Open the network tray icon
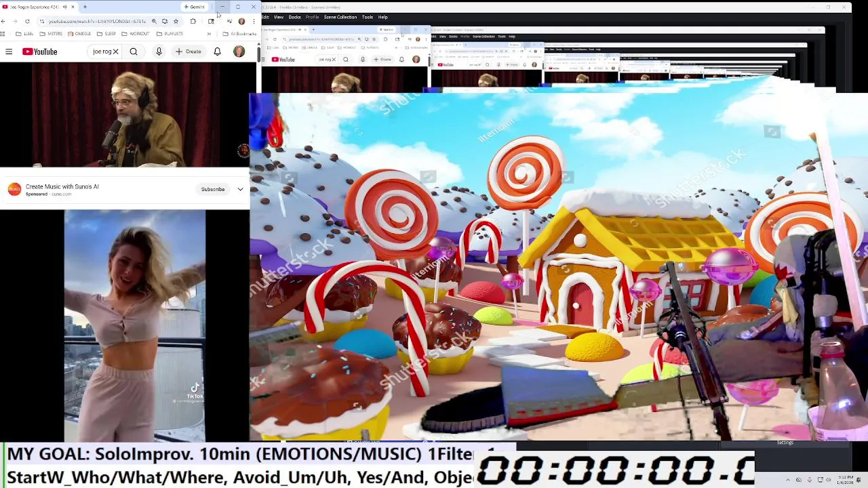The height and width of the screenshot is (488, 868). coord(819,480)
